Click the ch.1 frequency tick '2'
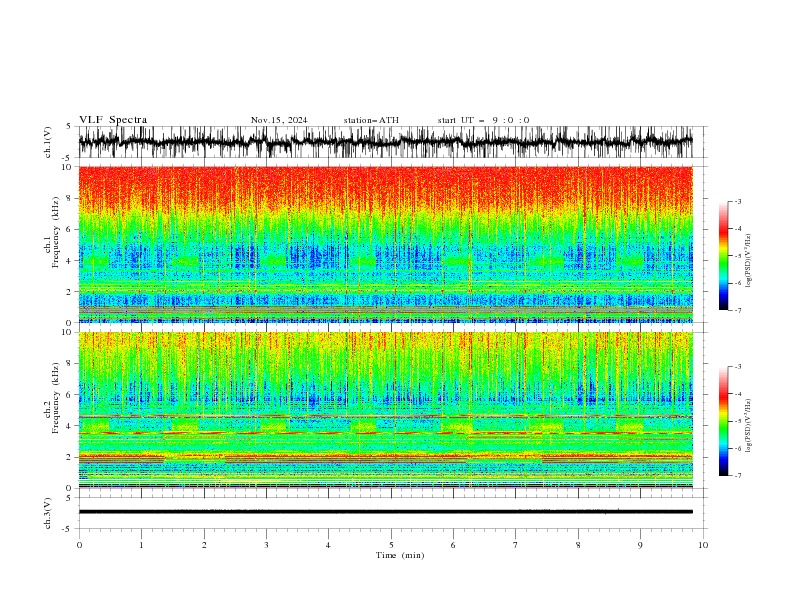The height and width of the screenshot is (612, 792). point(70,292)
